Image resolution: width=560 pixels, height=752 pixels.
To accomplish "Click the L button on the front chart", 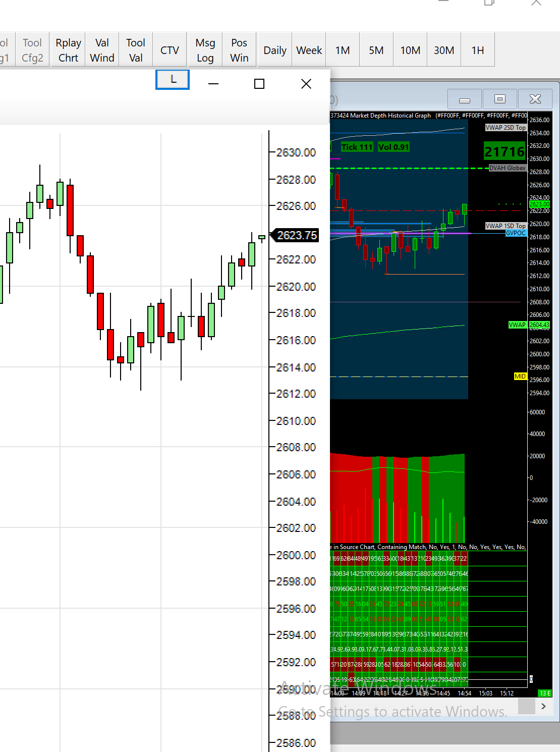I will 173,79.
